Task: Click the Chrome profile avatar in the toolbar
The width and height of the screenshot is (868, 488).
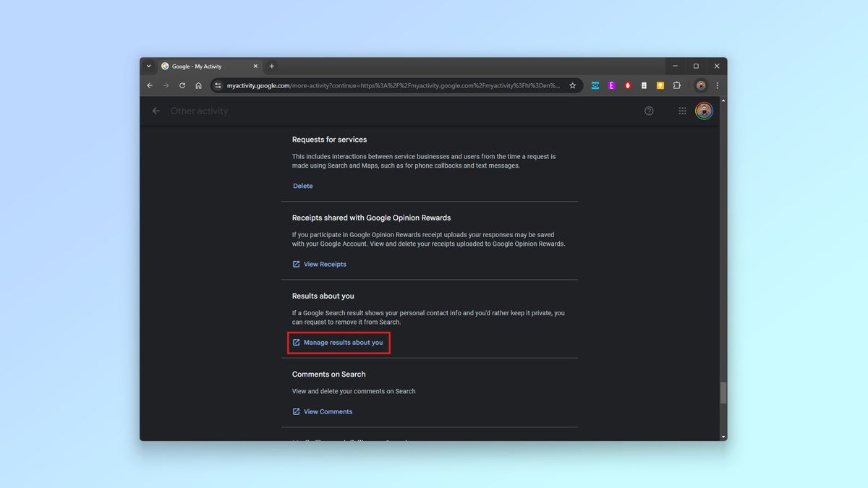Action: click(699, 85)
